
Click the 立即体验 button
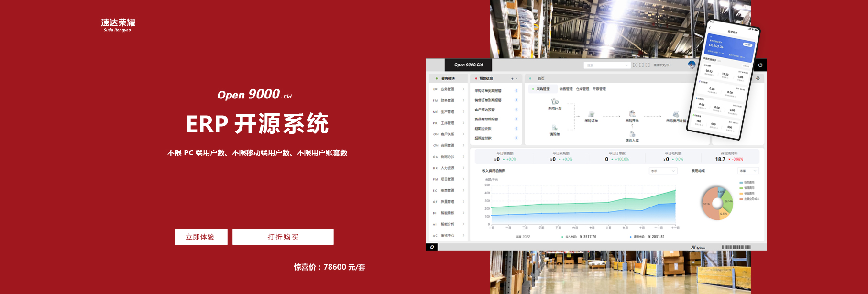coord(201,237)
